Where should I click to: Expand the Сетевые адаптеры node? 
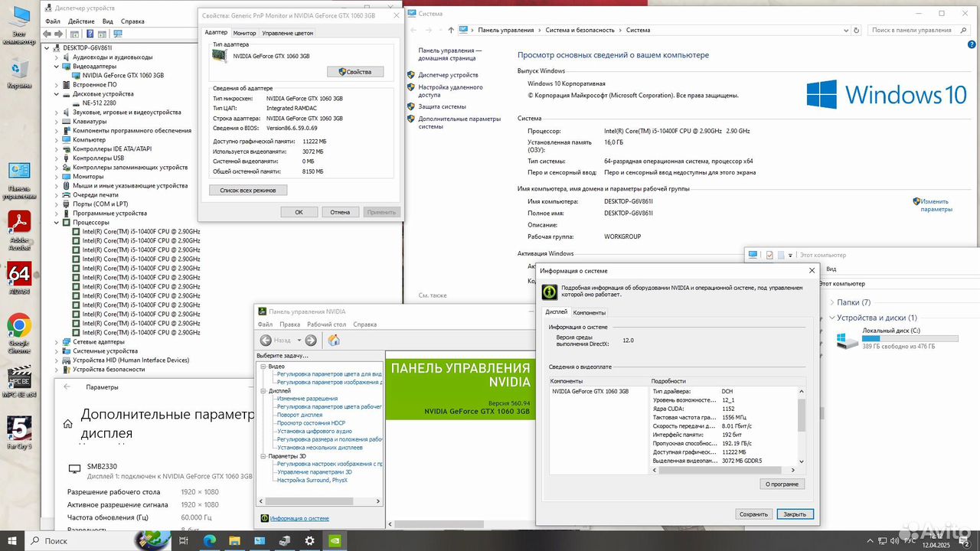click(56, 342)
